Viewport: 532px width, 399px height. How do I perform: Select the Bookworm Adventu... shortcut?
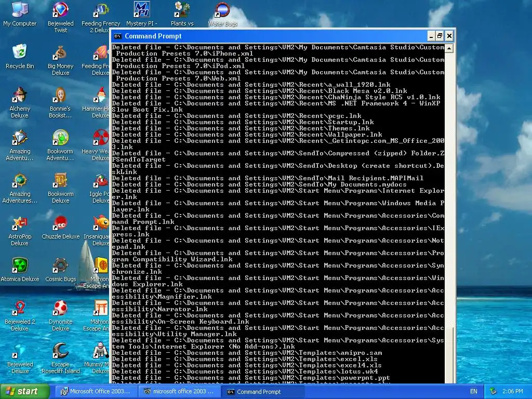point(60,145)
